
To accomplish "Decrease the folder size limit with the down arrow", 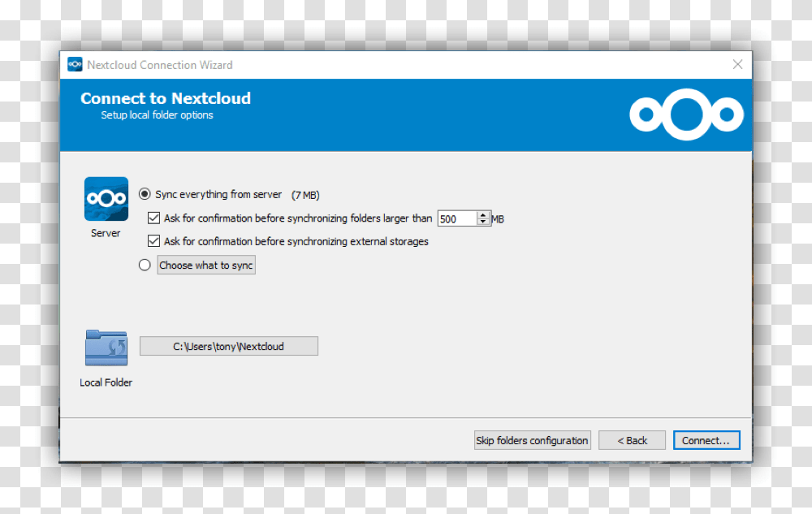I will click(x=483, y=222).
